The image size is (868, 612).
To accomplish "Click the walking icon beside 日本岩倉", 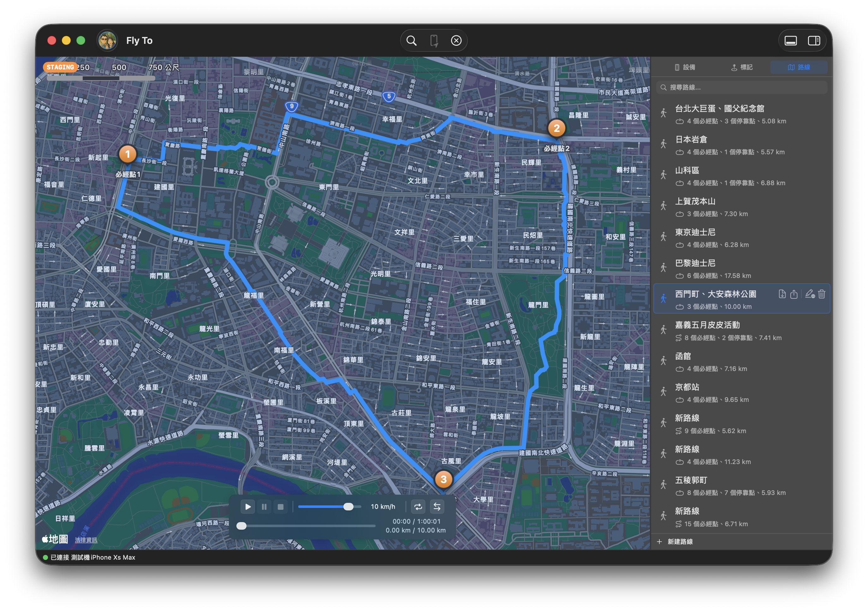I will tap(663, 144).
